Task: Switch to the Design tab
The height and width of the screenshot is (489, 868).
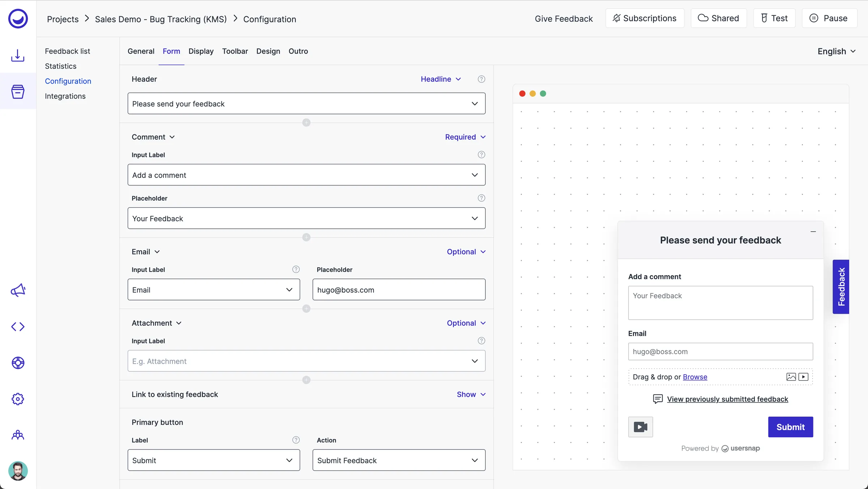Action: point(268,51)
